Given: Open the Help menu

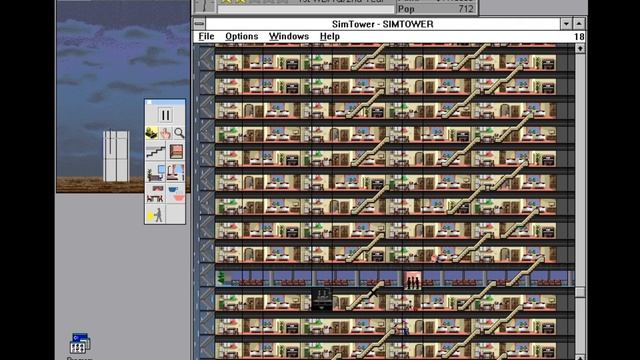Looking at the screenshot, I should 329,36.
